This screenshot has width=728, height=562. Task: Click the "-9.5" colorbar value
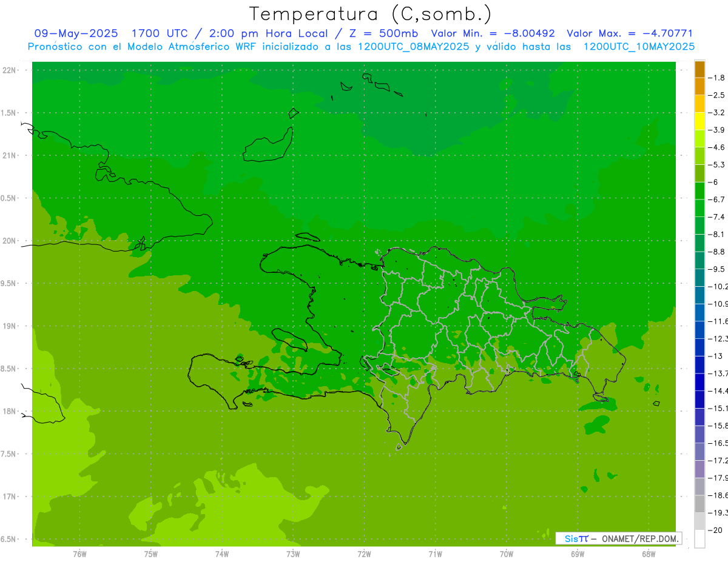tap(716, 269)
